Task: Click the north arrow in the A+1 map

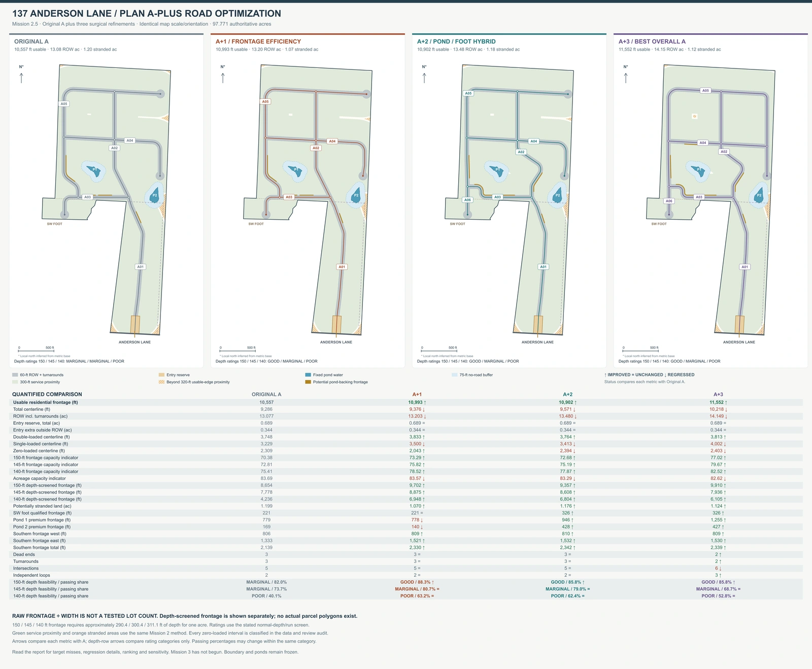Action: pos(223,78)
